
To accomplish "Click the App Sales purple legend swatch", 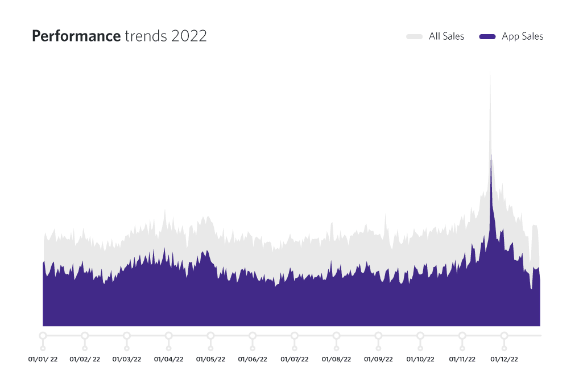I will pyautogui.click(x=487, y=36).
